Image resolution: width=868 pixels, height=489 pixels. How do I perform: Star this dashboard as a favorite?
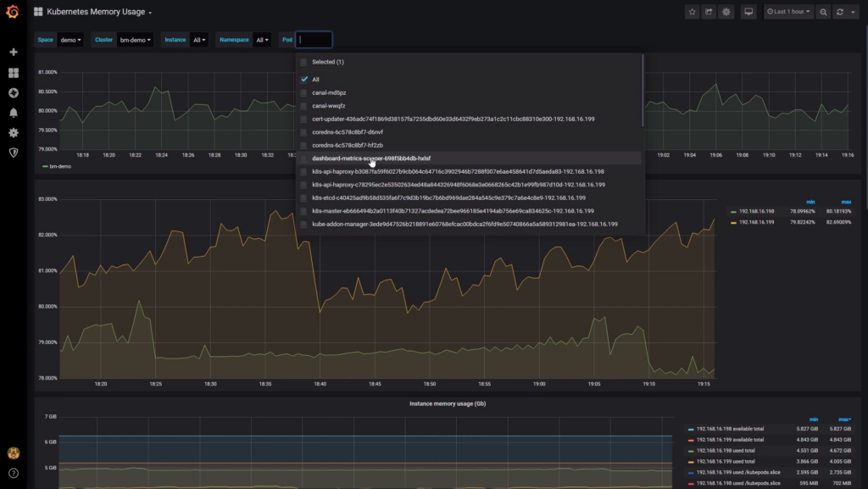(x=692, y=12)
